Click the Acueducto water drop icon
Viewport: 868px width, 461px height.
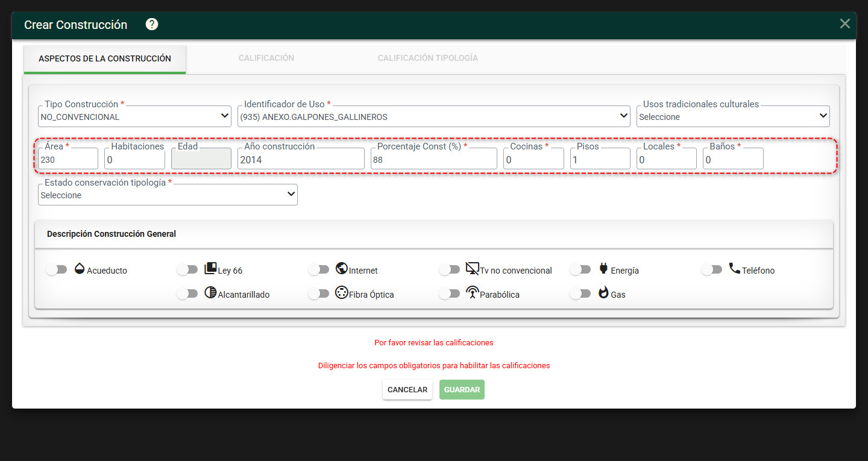[x=80, y=269]
